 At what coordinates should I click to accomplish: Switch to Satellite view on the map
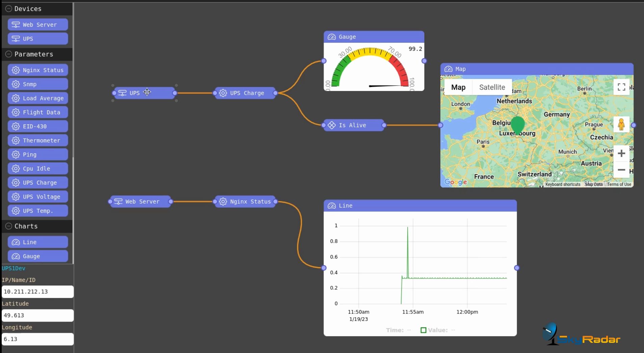(x=491, y=87)
